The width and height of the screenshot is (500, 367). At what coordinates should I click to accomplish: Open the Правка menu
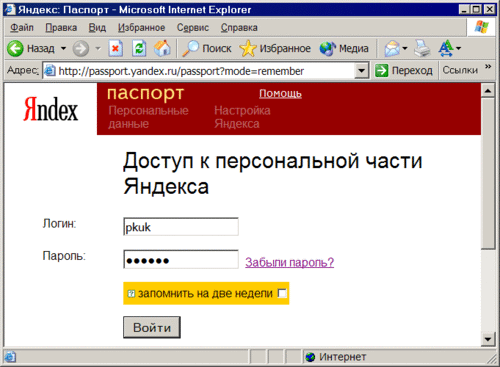pos(61,28)
